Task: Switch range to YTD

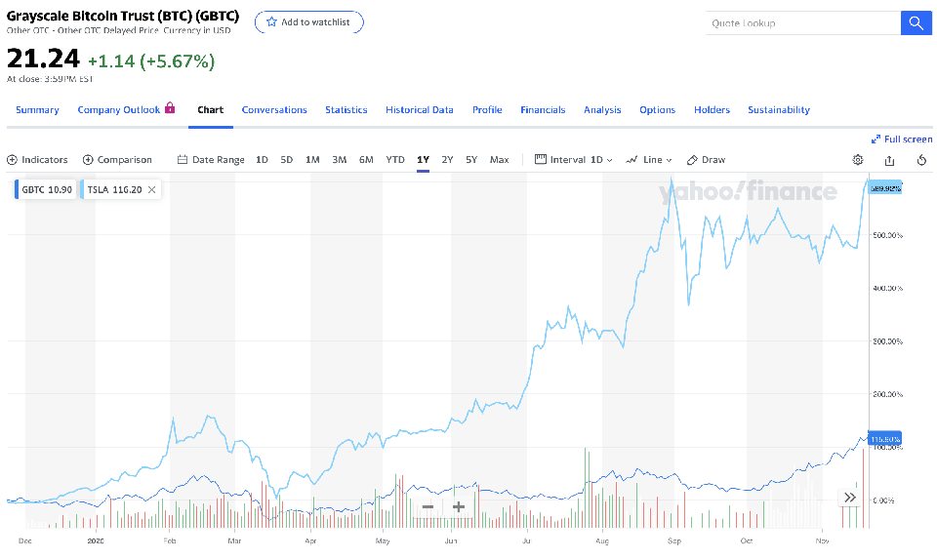Action: (395, 160)
